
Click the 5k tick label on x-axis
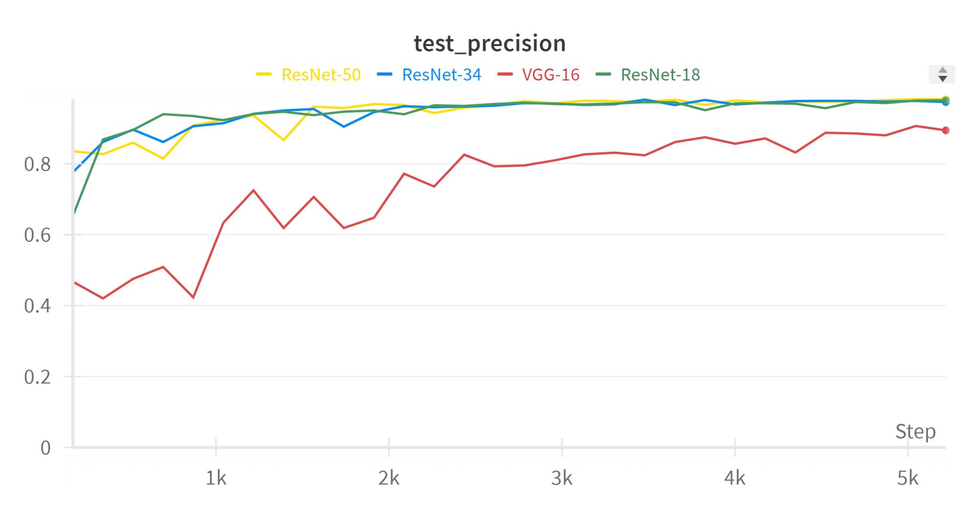coord(907,478)
